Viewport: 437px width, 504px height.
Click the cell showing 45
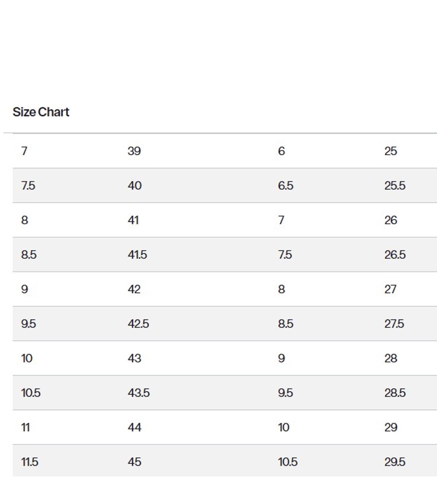pos(134,462)
